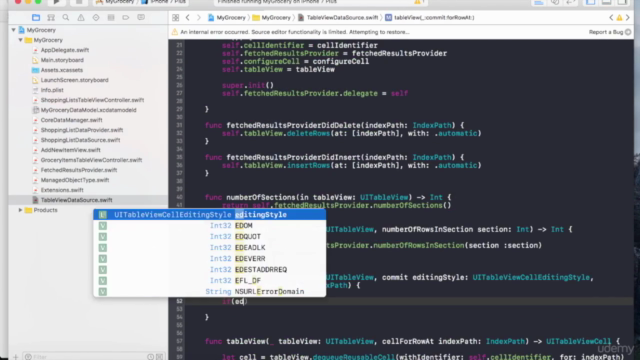Choose EDEVERR autocomplete suggestion
The height and width of the screenshot is (360, 640).
209,258
